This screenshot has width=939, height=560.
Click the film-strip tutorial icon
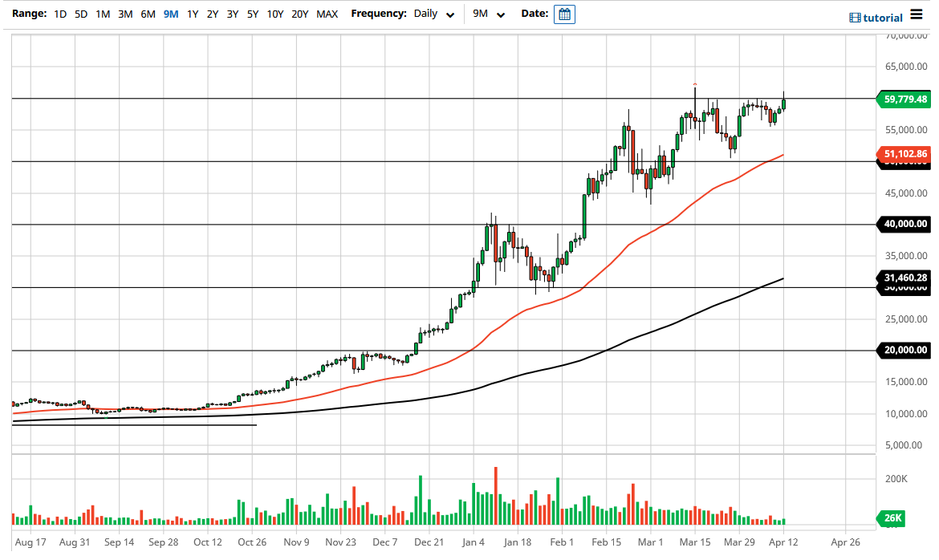point(853,17)
